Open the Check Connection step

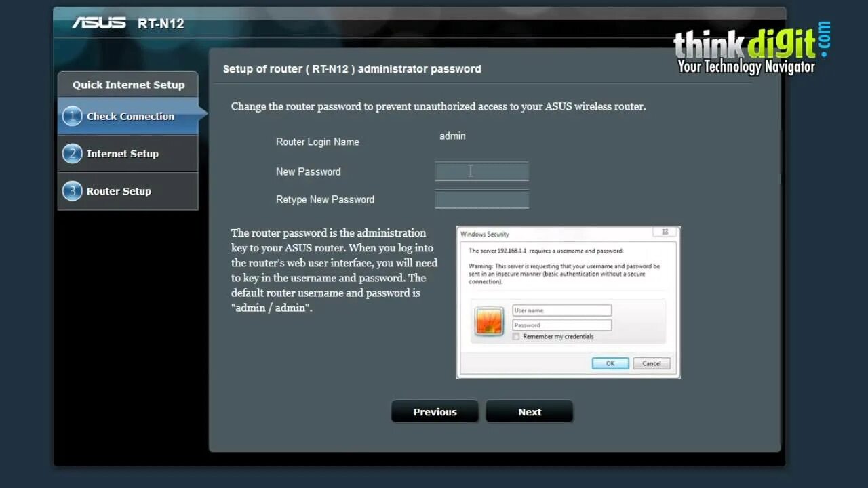pos(128,116)
